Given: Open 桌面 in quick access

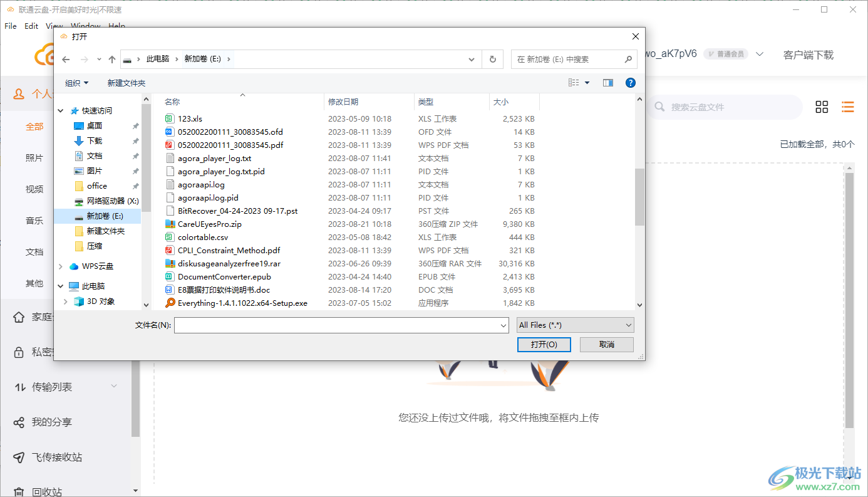Looking at the screenshot, I should 95,126.
